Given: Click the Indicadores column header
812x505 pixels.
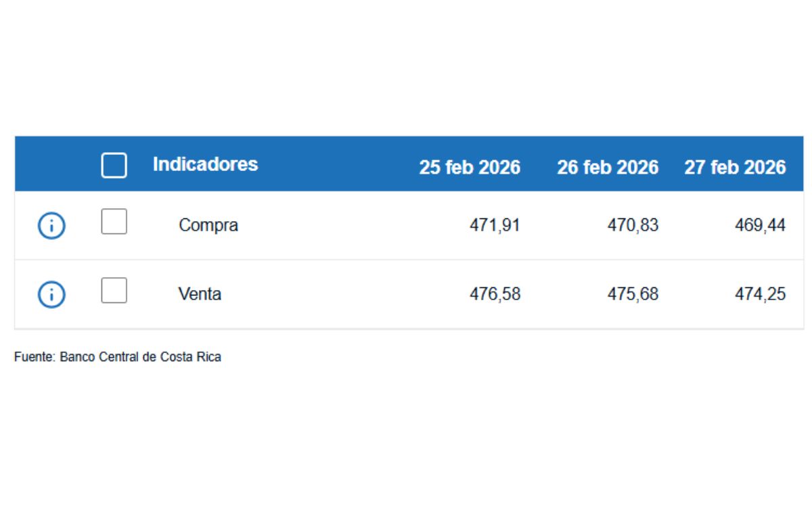Looking at the screenshot, I should (x=206, y=164).
